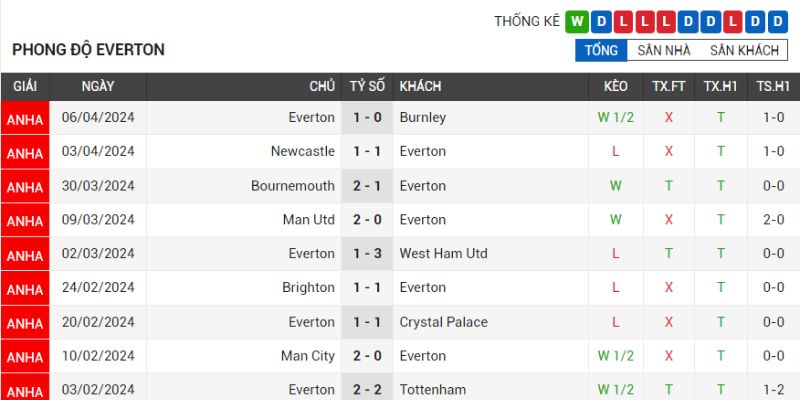Click the 2 - 2 Tottenham score box

click(x=367, y=389)
